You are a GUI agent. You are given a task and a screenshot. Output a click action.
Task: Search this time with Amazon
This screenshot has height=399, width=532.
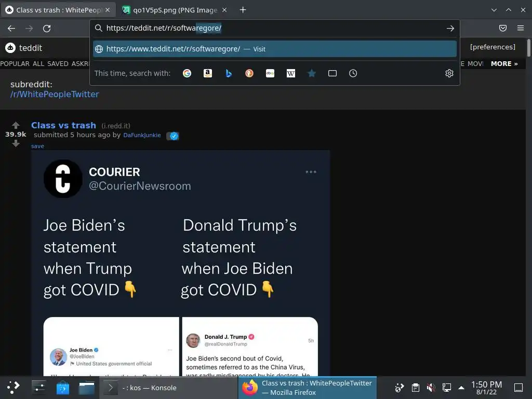[x=208, y=73]
